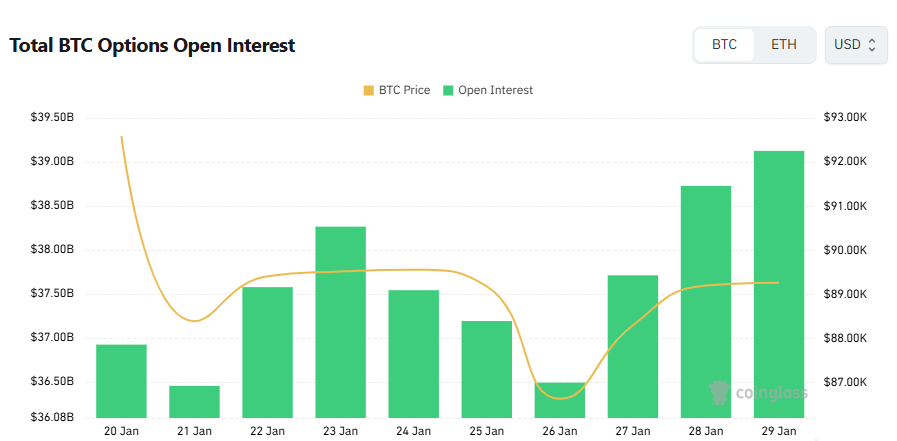This screenshot has width=897, height=441.
Task: Select the 28 Jan open interest bar
Action: [706, 302]
